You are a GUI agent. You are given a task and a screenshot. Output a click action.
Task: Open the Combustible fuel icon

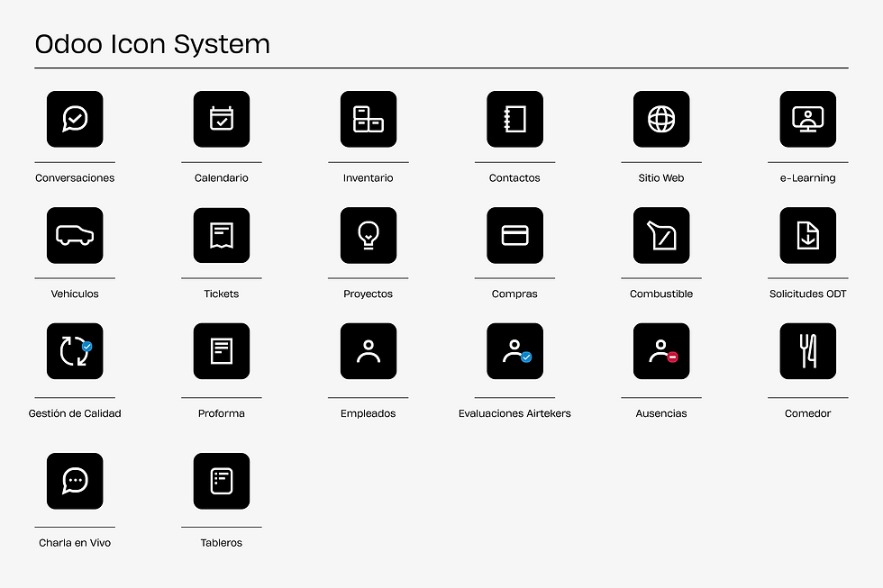[x=661, y=235]
